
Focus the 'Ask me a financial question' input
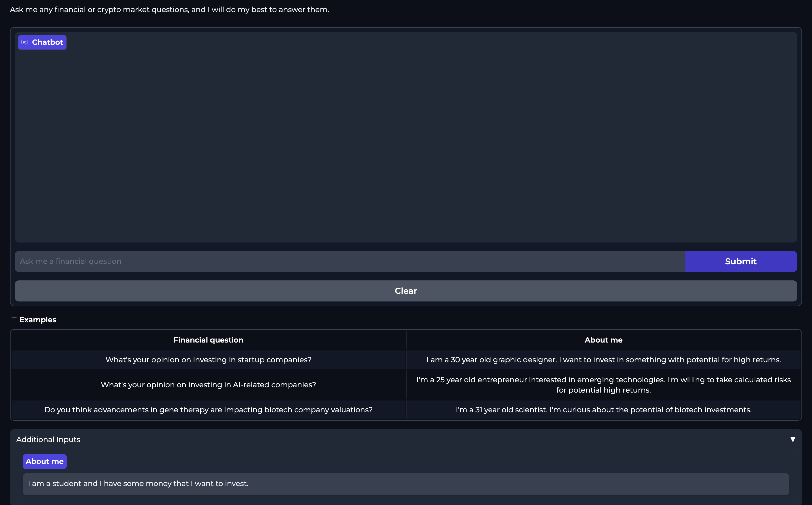pos(350,261)
